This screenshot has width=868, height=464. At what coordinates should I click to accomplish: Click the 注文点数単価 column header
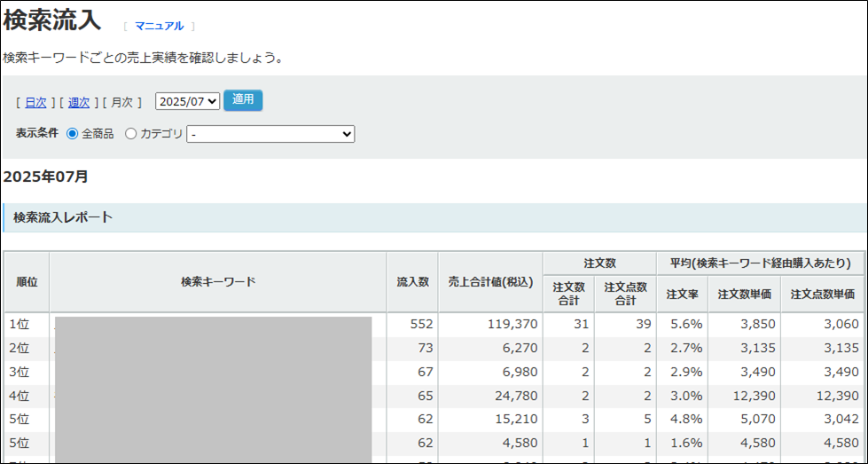tap(822, 294)
